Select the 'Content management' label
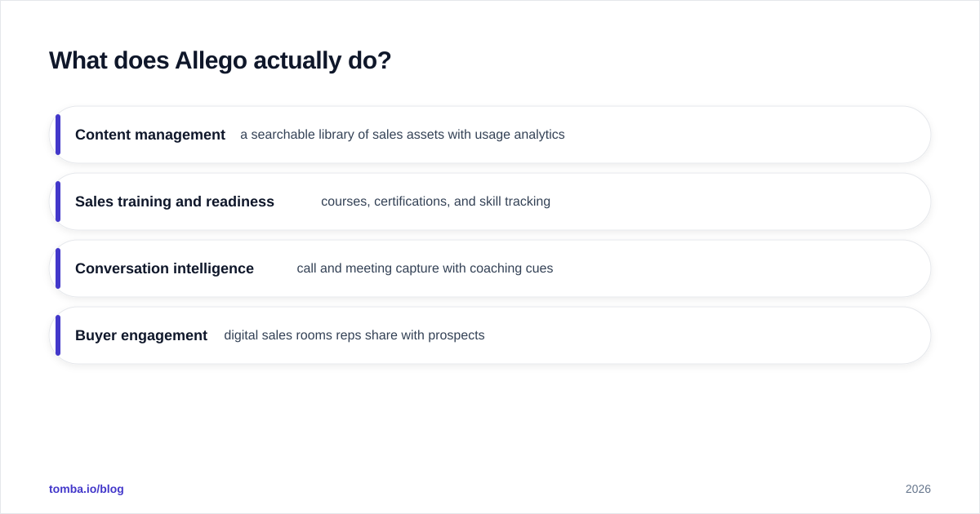Screen dimensions: 980x514 click(x=150, y=135)
